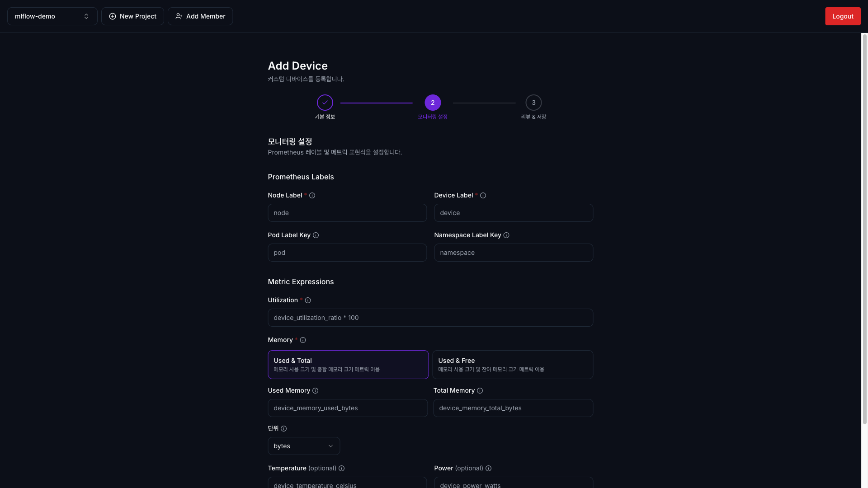Click Pod Label Key info icon
The width and height of the screenshot is (868, 488).
click(x=316, y=235)
